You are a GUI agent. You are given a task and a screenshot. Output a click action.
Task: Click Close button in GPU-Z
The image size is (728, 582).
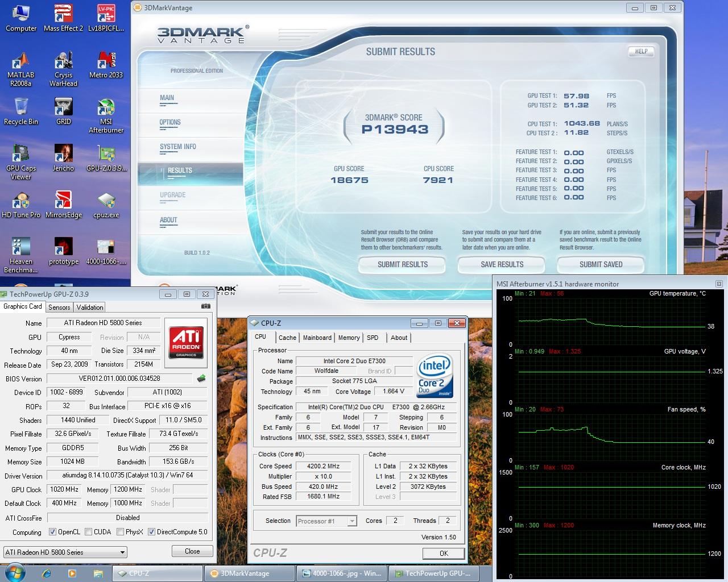click(192, 551)
